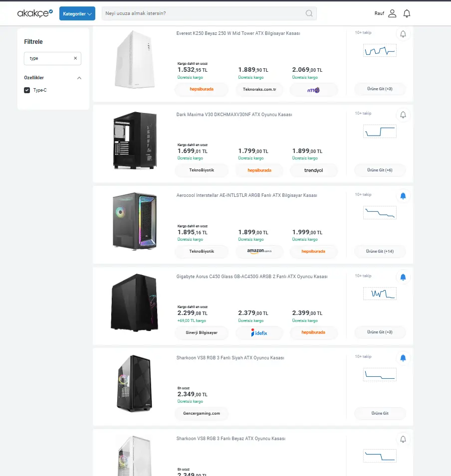
Task: Open Aerocool Interstellar product title
Action: click(x=246, y=195)
